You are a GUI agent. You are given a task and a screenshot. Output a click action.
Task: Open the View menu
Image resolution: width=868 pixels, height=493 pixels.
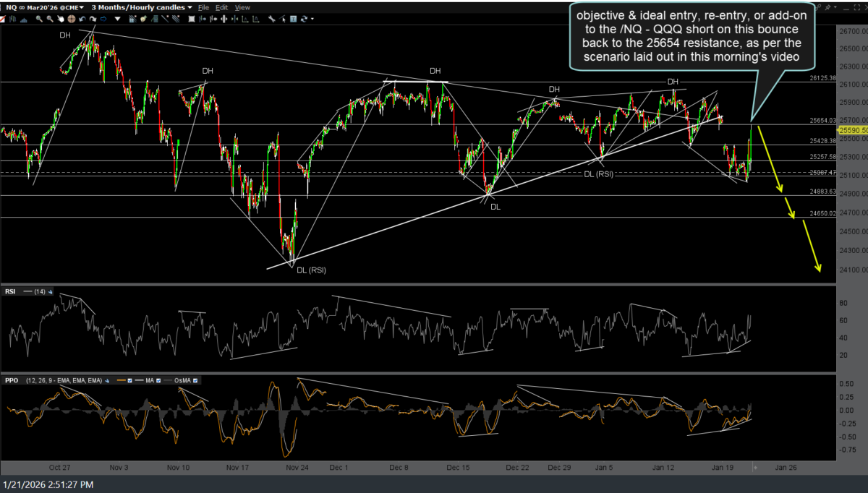coord(242,7)
